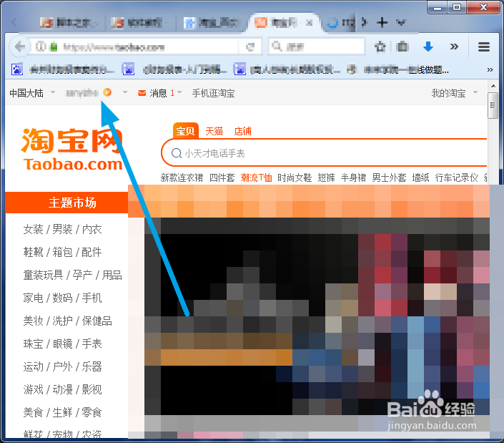Image resolution: width=504 pixels, height=443 pixels.
Task: Open category 游戏 / 动漫 / 影视
Action: pos(62,389)
